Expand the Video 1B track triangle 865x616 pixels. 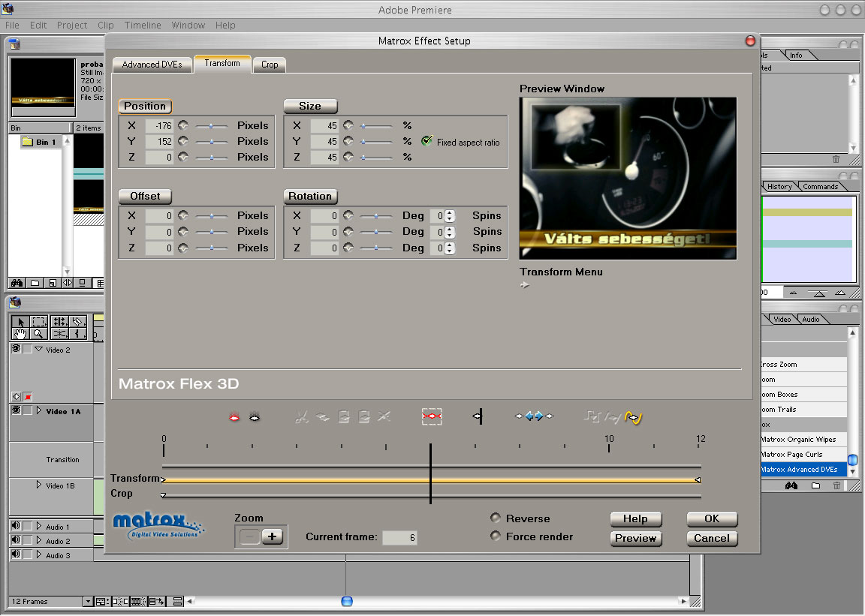click(38, 485)
